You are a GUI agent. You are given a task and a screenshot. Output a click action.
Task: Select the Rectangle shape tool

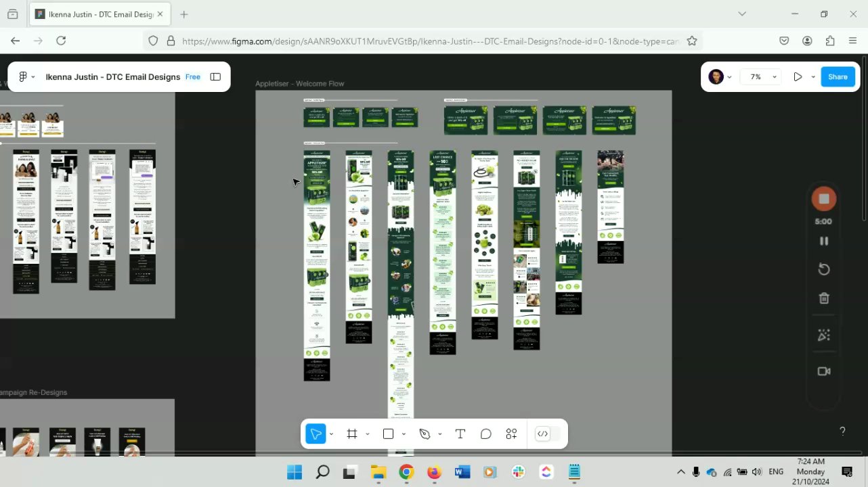tap(388, 434)
